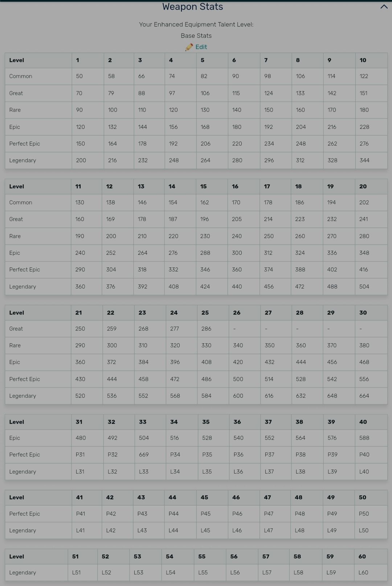
Task: Select the L44 cell
Action: (173, 530)
